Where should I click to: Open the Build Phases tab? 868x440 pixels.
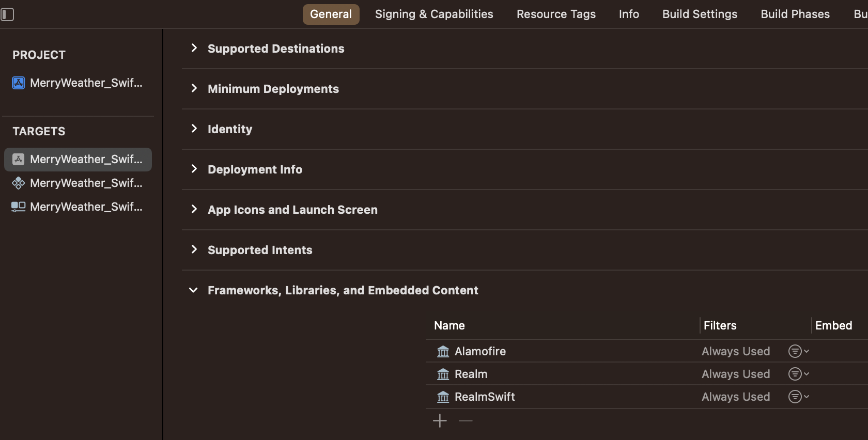795,14
